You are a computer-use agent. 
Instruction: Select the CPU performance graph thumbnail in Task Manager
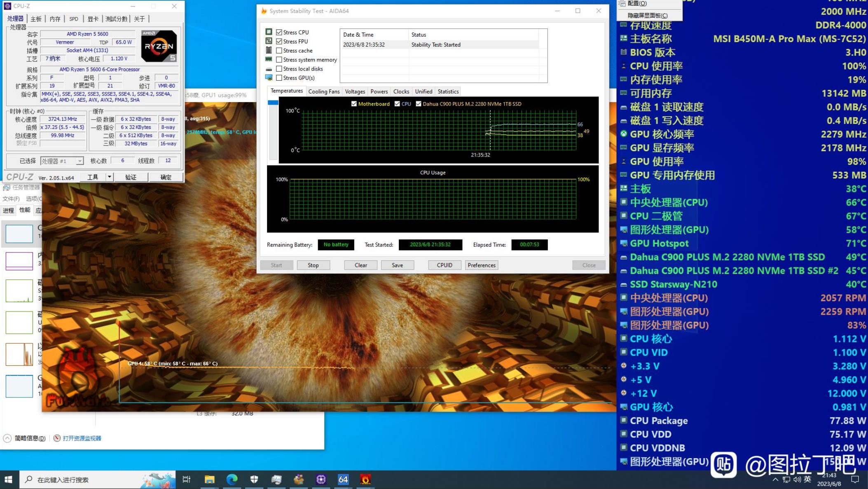coord(19,234)
